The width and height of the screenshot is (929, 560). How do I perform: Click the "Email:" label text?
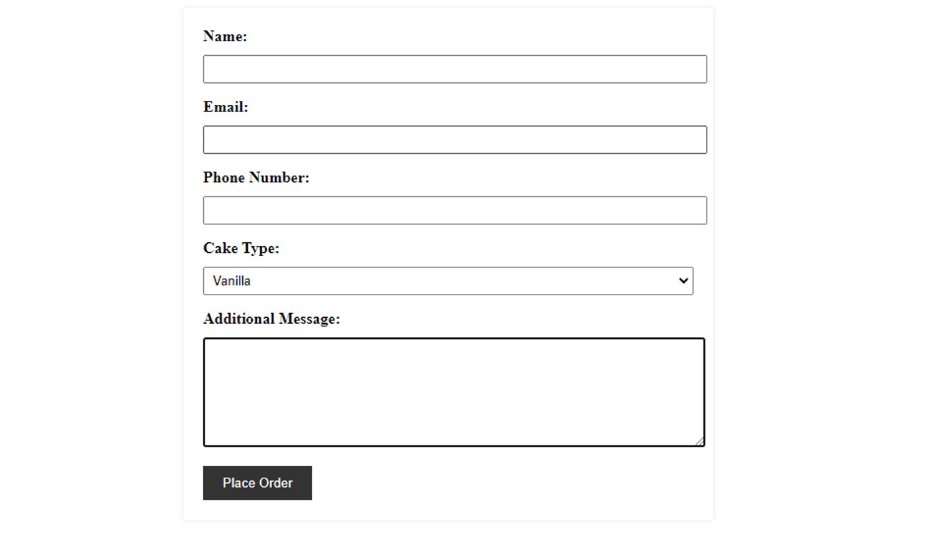click(x=226, y=107)
